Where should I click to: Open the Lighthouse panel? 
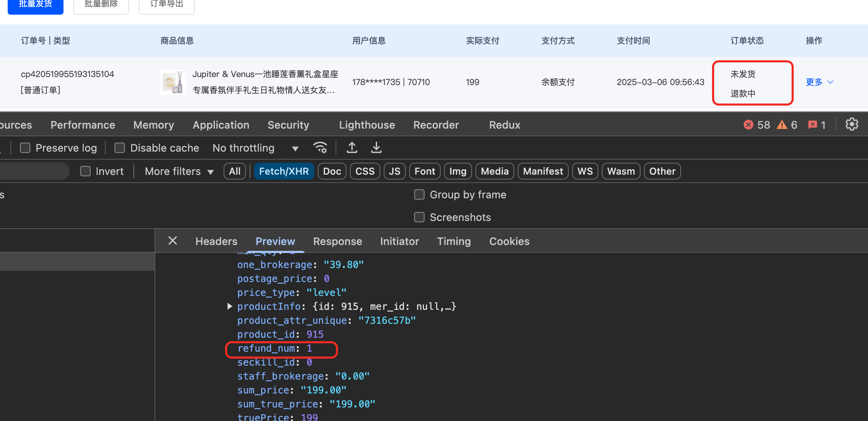(367, 125)
